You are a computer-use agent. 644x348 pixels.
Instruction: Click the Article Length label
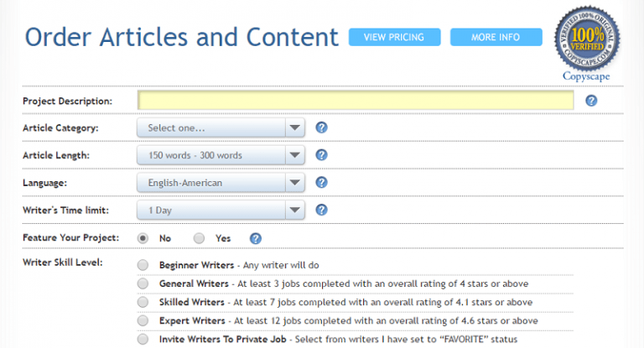point(56,155)
